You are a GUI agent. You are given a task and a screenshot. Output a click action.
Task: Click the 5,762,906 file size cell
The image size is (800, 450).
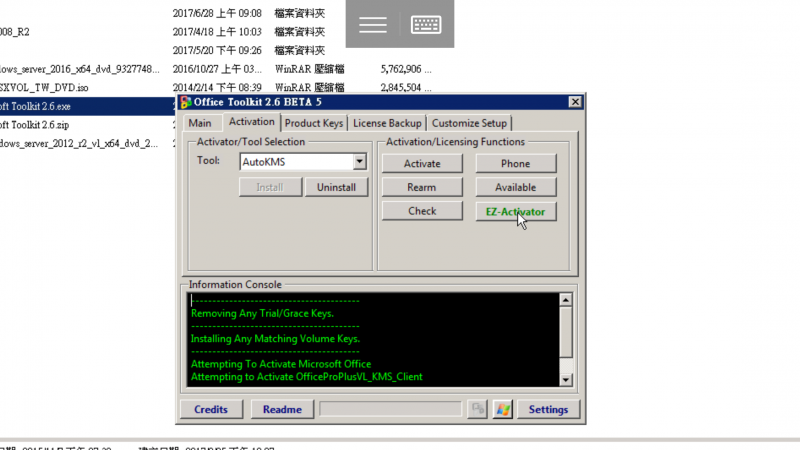tap(406, 69)
